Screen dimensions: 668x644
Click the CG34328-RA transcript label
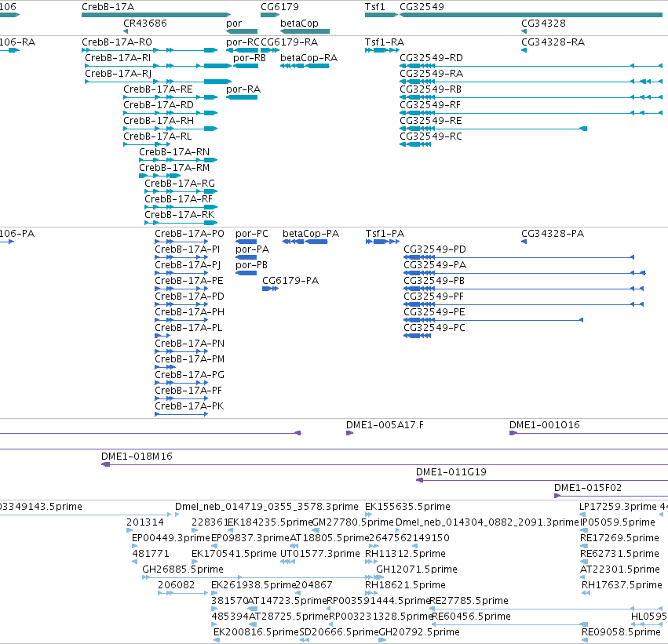(x=553, y=42)
